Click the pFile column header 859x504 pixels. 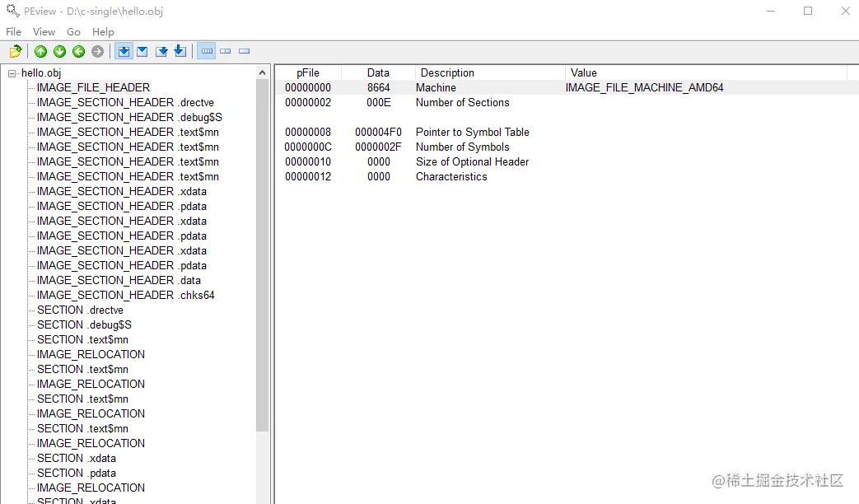pyautogui.click(x=308, y=72)
